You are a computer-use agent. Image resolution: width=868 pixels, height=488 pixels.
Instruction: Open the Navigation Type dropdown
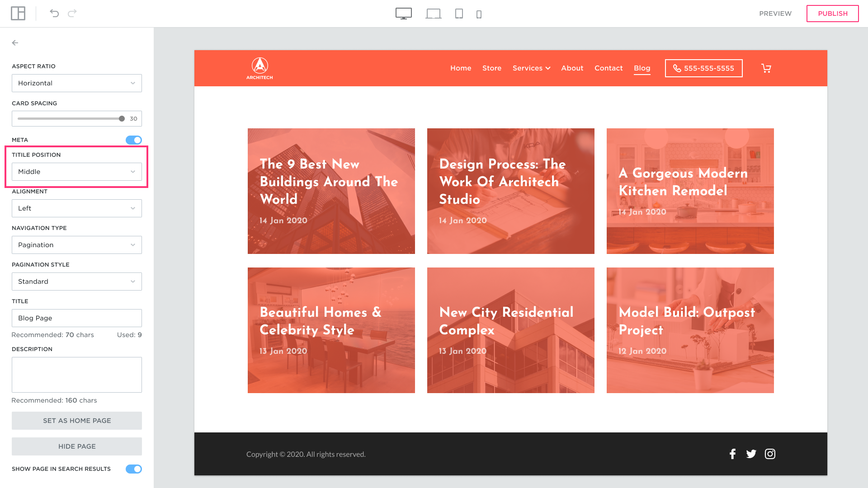pos(77,245)
